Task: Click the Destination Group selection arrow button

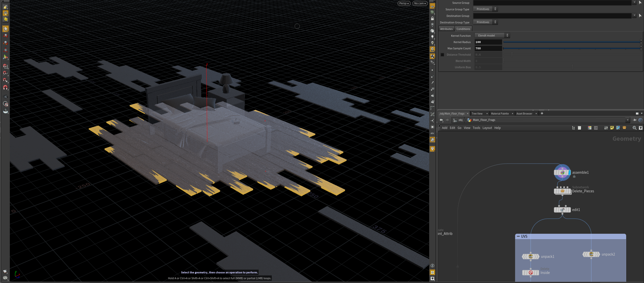Action: point(640,16)
